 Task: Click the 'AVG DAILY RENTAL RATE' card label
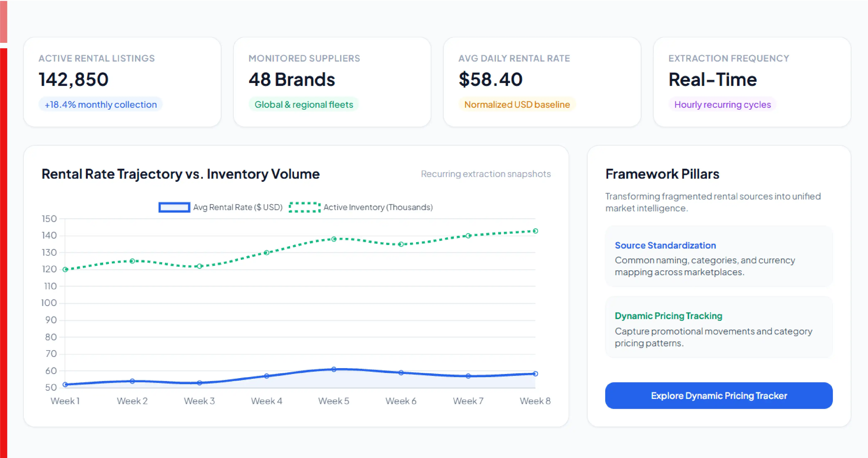[514, 58]
